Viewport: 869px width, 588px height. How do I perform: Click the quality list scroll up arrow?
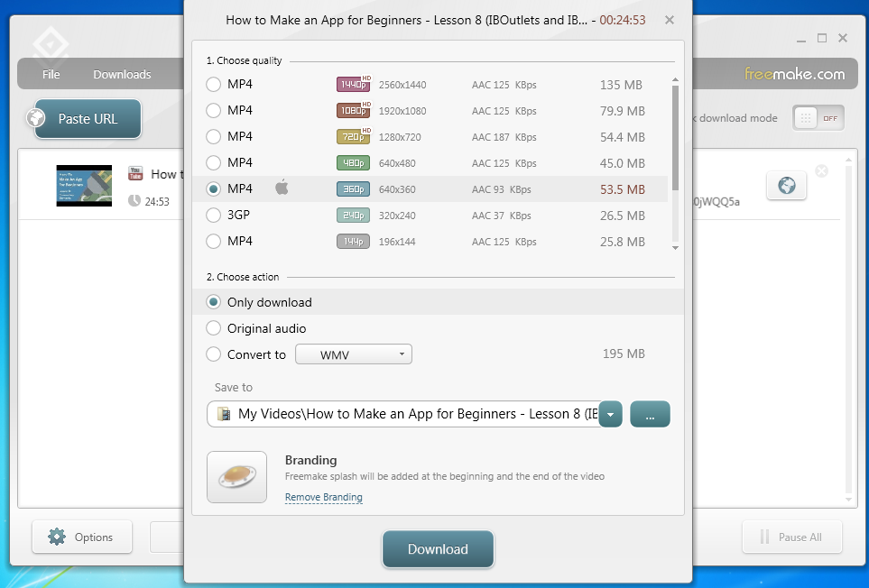coord(675,80)
